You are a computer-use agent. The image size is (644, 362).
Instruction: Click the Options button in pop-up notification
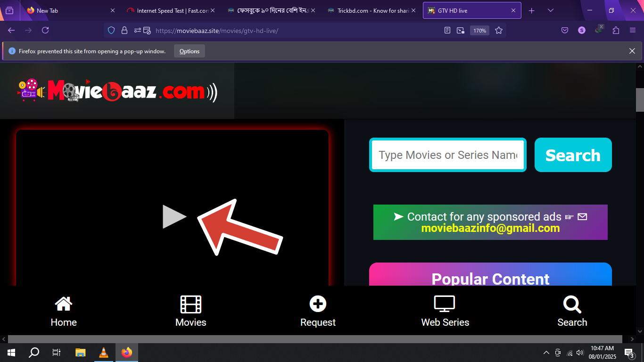click(x=190, y=51)
